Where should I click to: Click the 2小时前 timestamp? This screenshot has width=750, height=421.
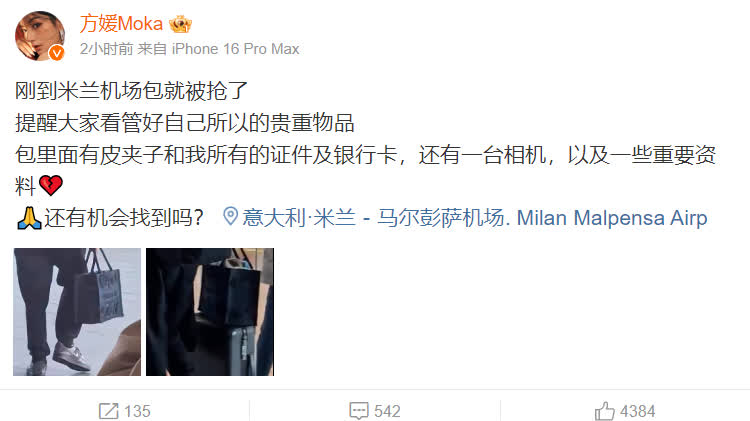pyautogui.click(x=106, y=49)
